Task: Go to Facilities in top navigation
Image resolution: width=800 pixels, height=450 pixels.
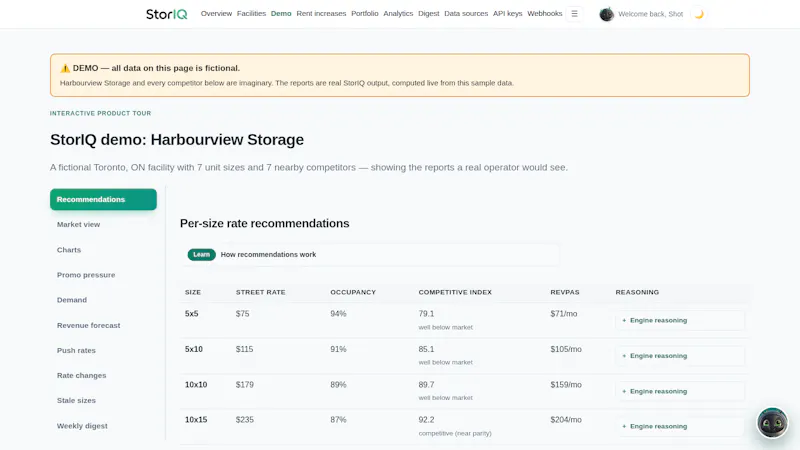Action: pos(252,14)
